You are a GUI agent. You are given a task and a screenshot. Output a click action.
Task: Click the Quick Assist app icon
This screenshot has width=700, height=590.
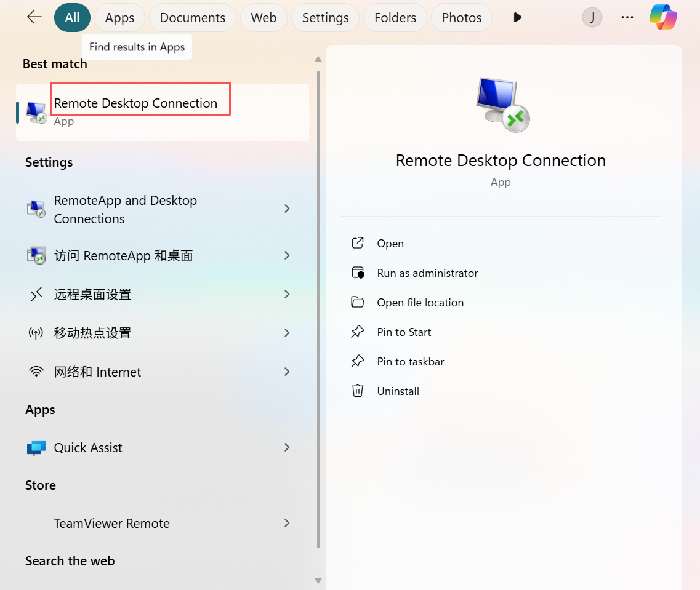coord(36,448)
